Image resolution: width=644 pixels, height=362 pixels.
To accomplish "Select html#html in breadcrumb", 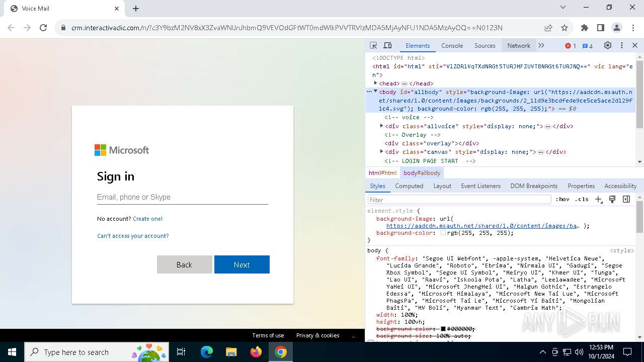I will coord(382,173).
